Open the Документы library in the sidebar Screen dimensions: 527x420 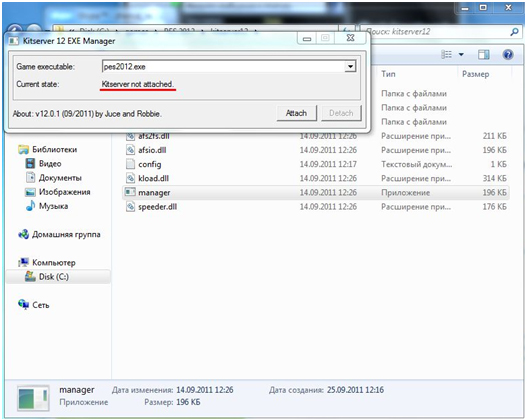[x=60, y=178]
